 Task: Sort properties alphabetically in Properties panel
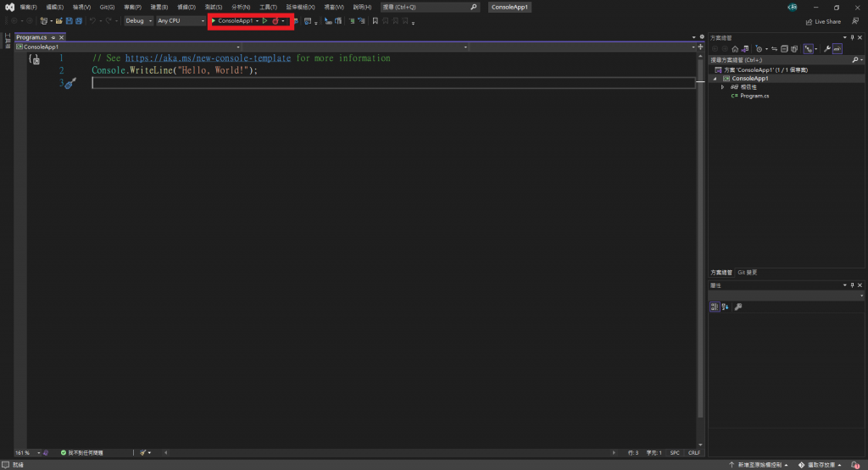coord(726,307)
